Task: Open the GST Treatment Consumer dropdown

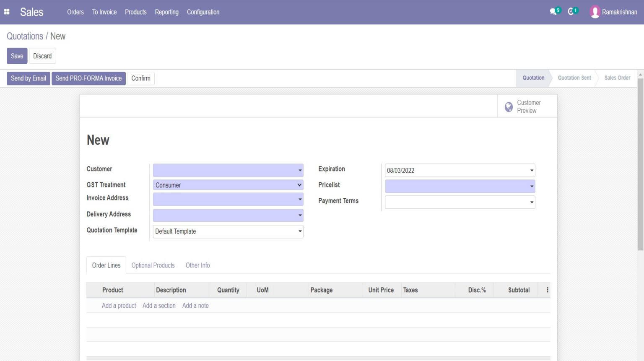Action: (x=228, y=185)
